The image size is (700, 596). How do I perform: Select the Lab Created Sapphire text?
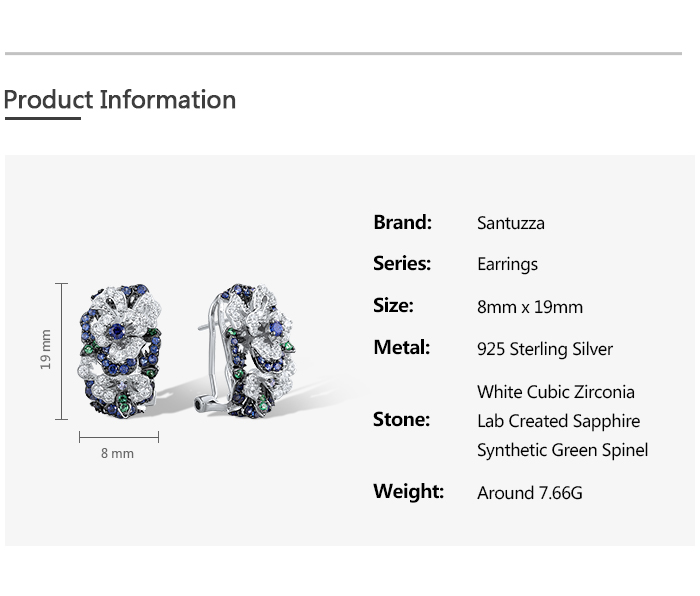tap(558, 421)
